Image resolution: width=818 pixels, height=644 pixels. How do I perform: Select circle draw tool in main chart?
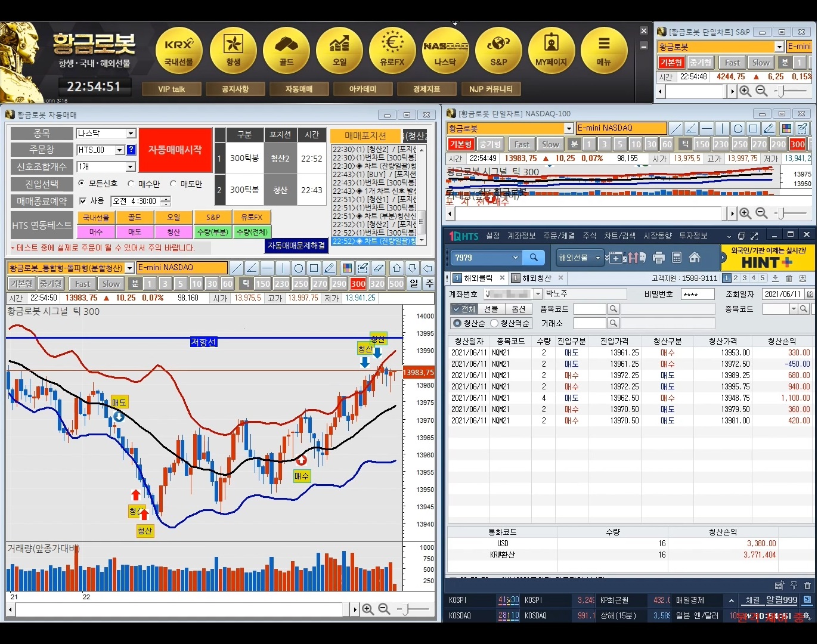tap(299, 268)
